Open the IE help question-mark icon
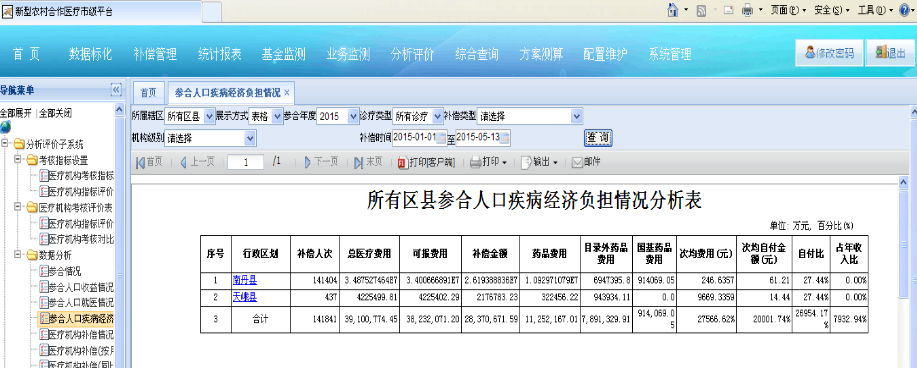Screen dimensions: 917x368 tap(905, 10)
